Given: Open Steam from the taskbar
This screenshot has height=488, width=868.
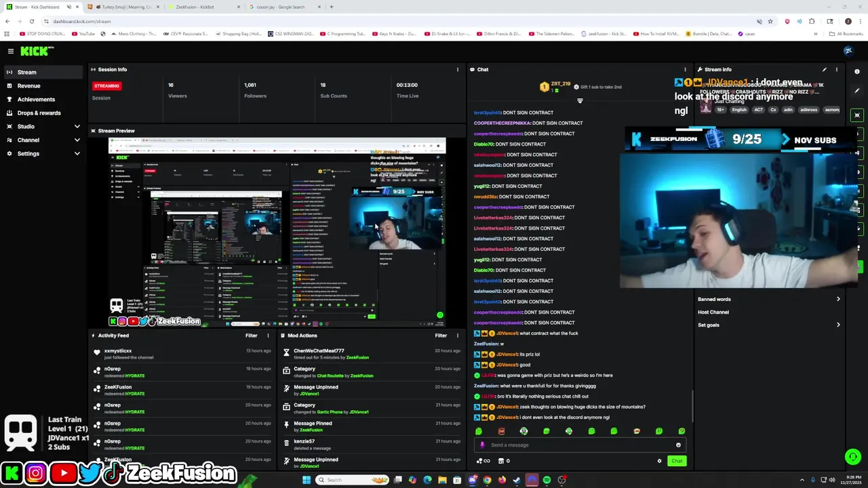Looking at the screenshot, I should click(517, 480).
